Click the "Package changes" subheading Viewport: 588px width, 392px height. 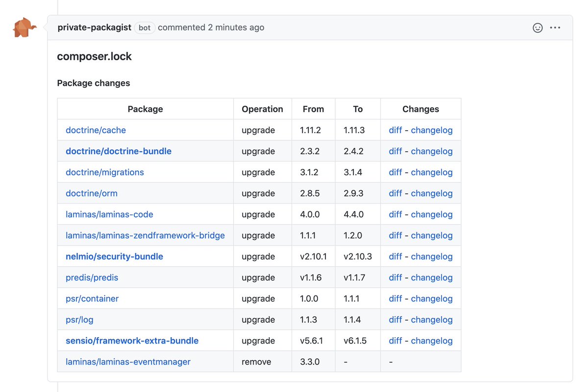pos(94,83)
